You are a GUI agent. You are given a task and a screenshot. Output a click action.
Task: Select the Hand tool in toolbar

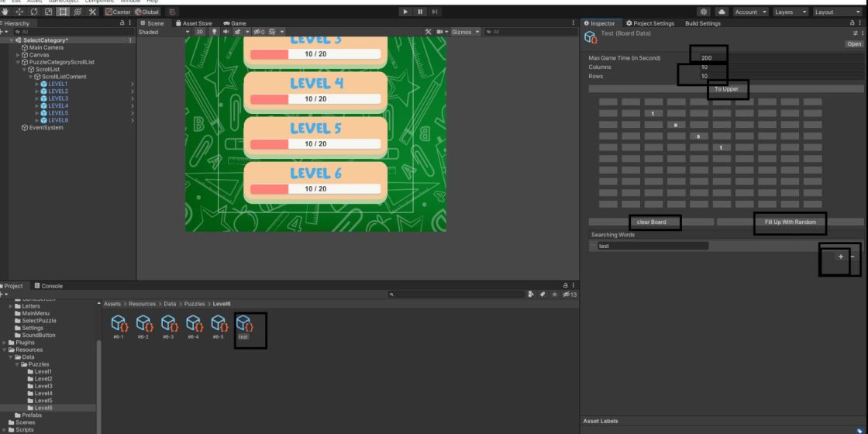coord(5,12)
